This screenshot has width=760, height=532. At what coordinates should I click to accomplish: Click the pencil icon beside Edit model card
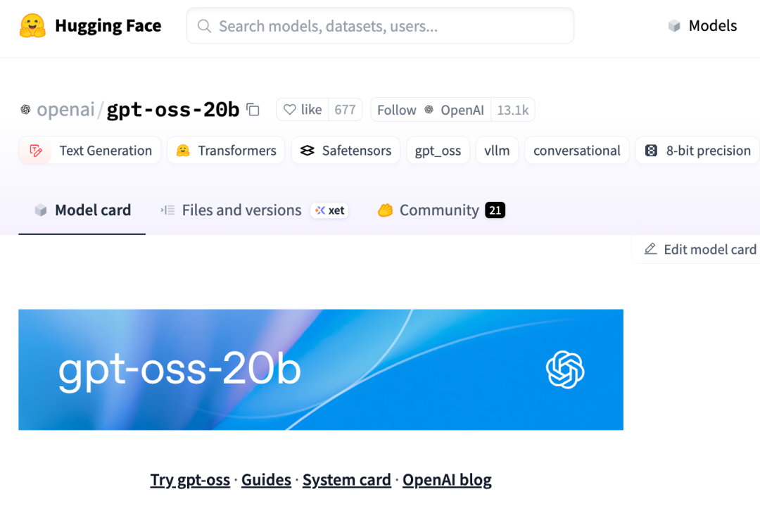coord(651,249)
